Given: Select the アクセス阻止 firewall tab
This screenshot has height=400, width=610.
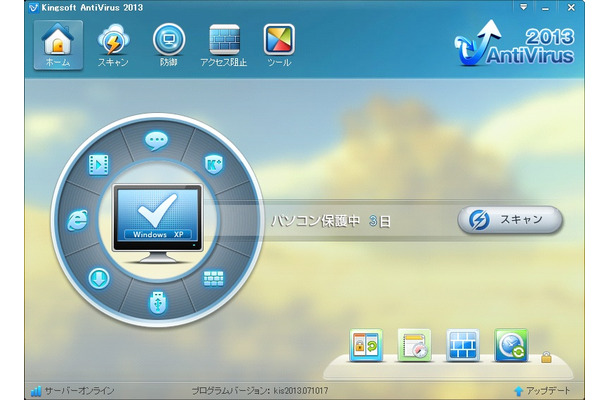Looking at the screenshot, I should pyautogui.click(x=224, y=45).
